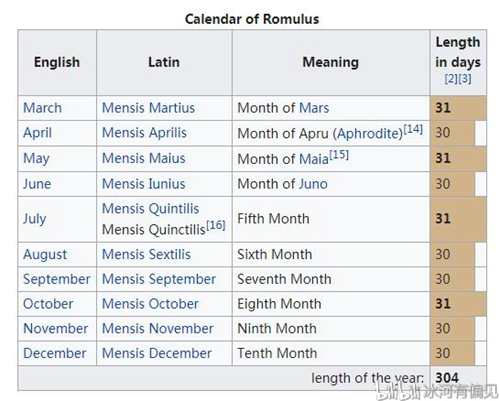Open the March link

tap(42, 108)
